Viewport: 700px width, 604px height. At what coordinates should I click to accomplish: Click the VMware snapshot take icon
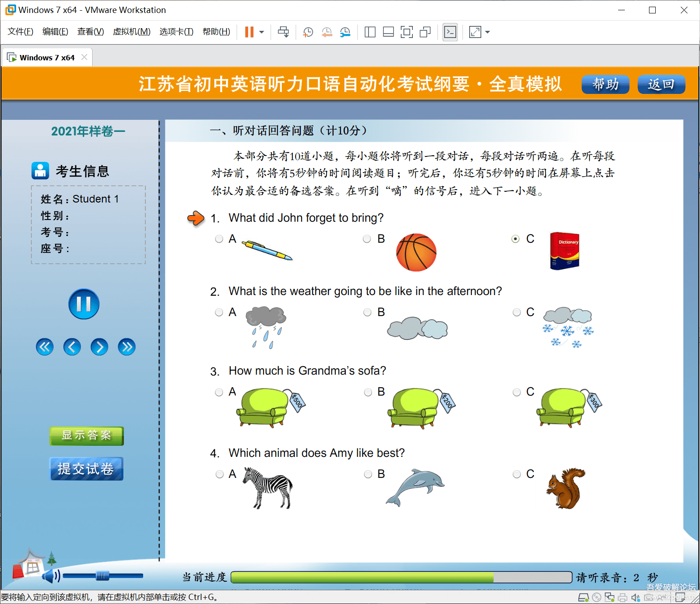tap(308, 32)
